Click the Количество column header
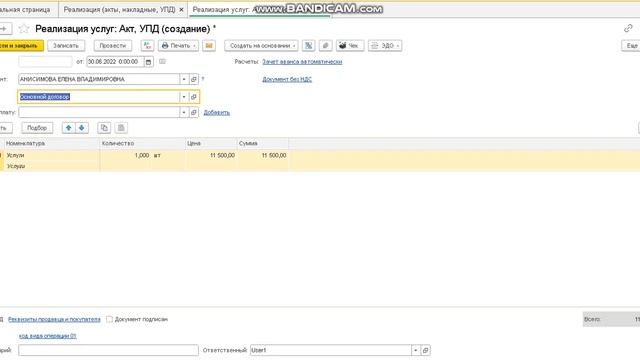The height and width of the screenshot is (360, 640). tap(142, 143)
